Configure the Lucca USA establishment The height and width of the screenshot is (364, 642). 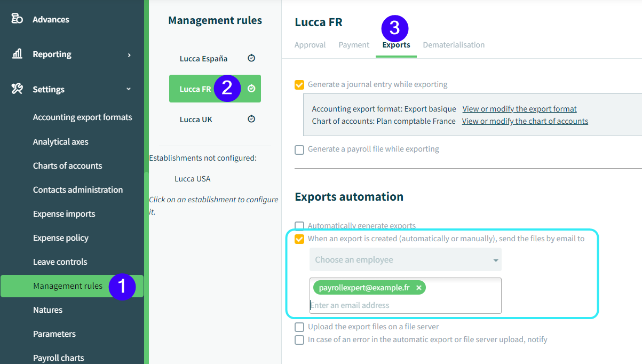coord(193,178)
